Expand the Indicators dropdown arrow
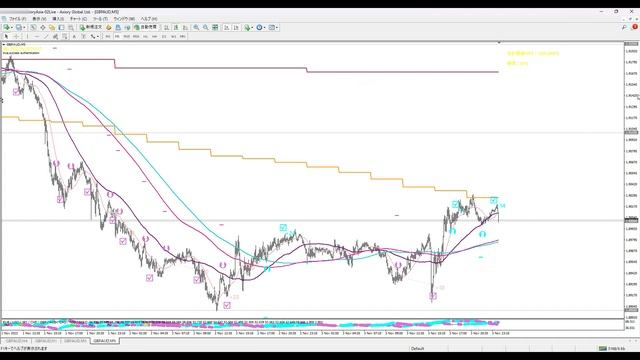Viewport: 640px width, 360px height. (x=252, y=27)
